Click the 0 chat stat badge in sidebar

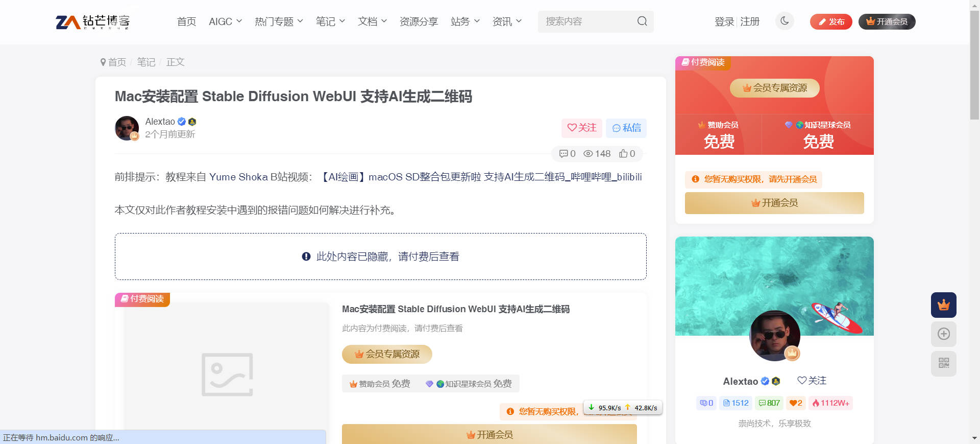pos(706,403)
